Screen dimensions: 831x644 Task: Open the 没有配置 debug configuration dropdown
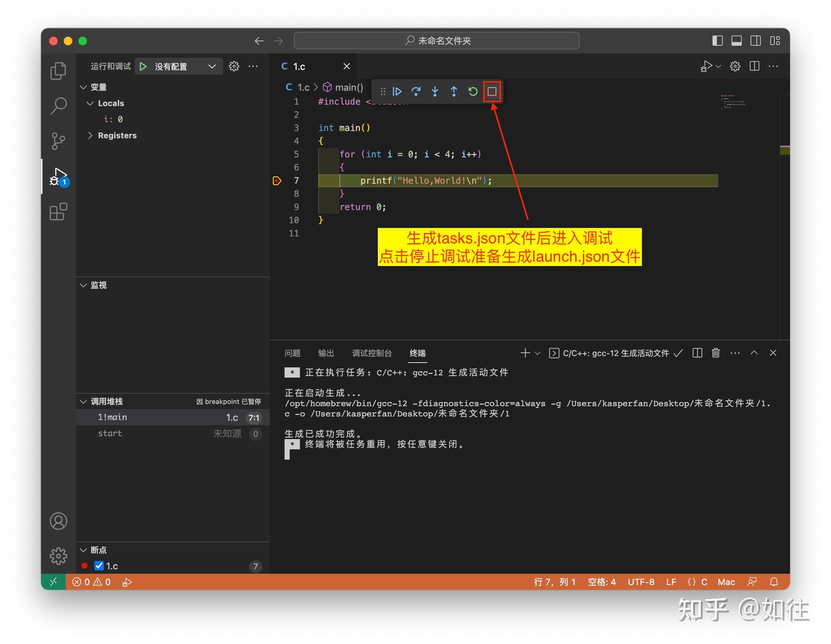pos(178,66)
